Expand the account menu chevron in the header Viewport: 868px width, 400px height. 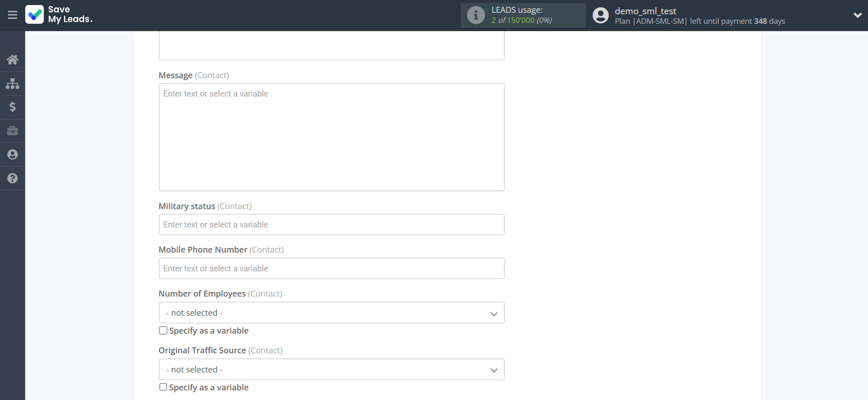pos(857,15)
